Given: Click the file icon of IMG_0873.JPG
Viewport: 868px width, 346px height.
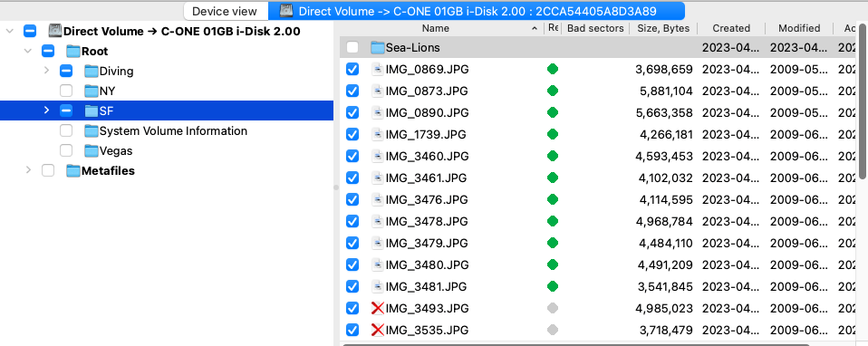Looking at the screenshot, I should (378, 91).
